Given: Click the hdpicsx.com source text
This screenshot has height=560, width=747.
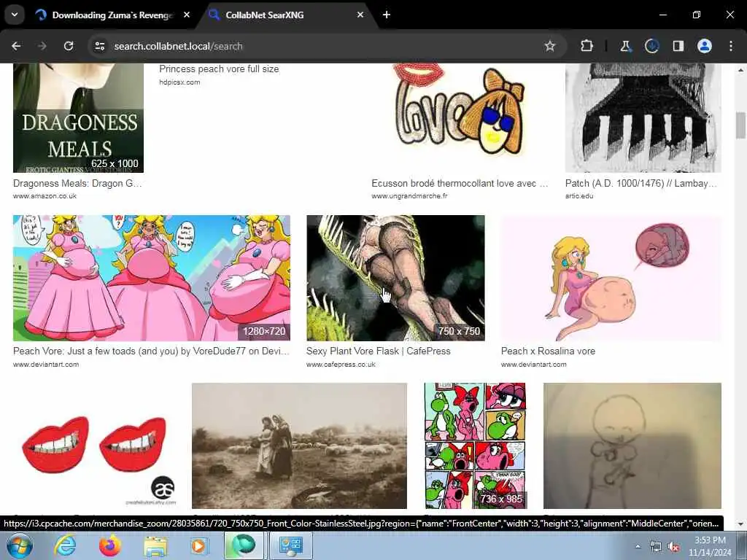Looking at the screenshot, I should click(x=179, y=82).
